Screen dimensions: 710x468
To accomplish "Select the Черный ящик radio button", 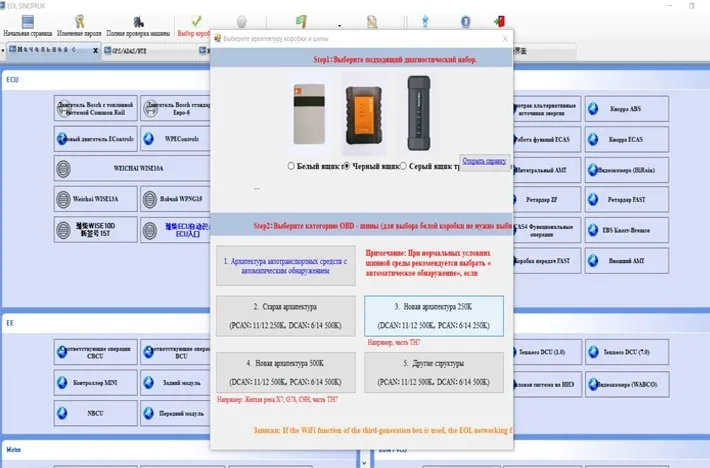I will (346, 166).
